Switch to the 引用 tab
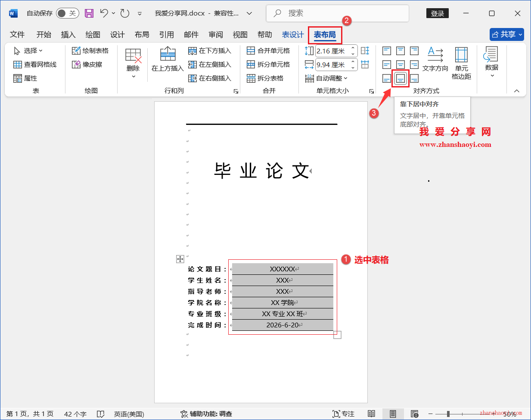The image size is (531, 420). point(166,34)
